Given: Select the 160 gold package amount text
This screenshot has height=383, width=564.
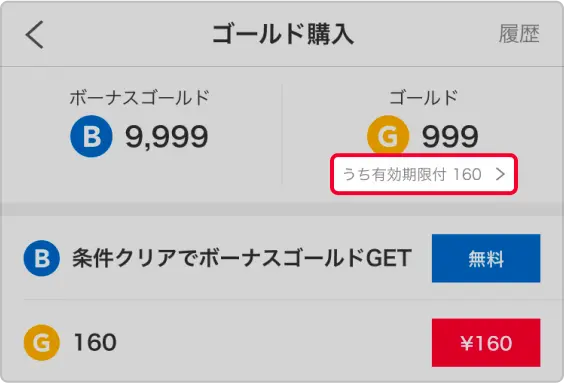Looking at the screenshot, I should coord(95,342).
